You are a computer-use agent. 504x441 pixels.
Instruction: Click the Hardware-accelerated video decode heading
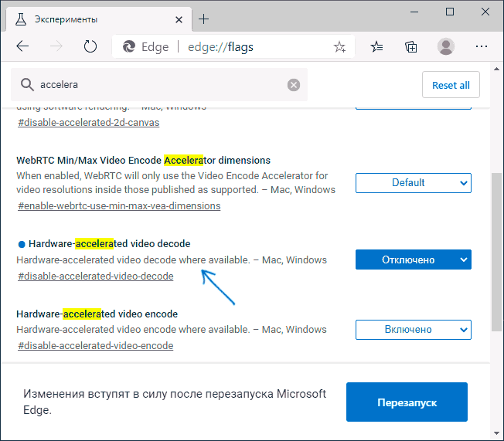(x=110, y=244)
